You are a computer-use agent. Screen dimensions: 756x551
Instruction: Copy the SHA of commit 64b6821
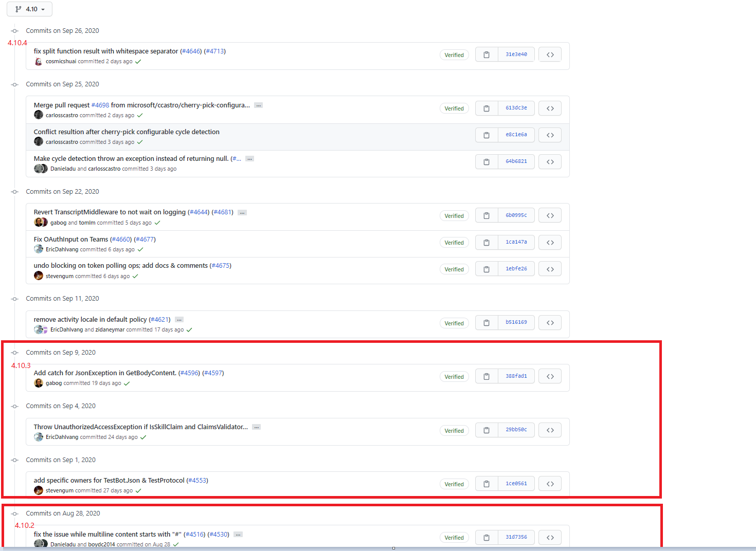(486, 161)
